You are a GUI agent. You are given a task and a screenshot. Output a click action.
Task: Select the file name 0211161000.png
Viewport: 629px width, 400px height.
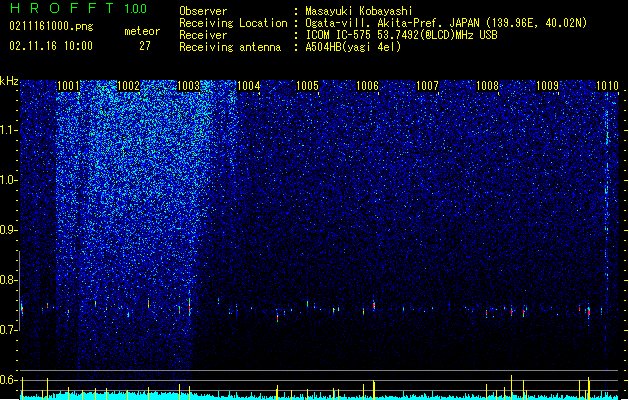(51, 26)
